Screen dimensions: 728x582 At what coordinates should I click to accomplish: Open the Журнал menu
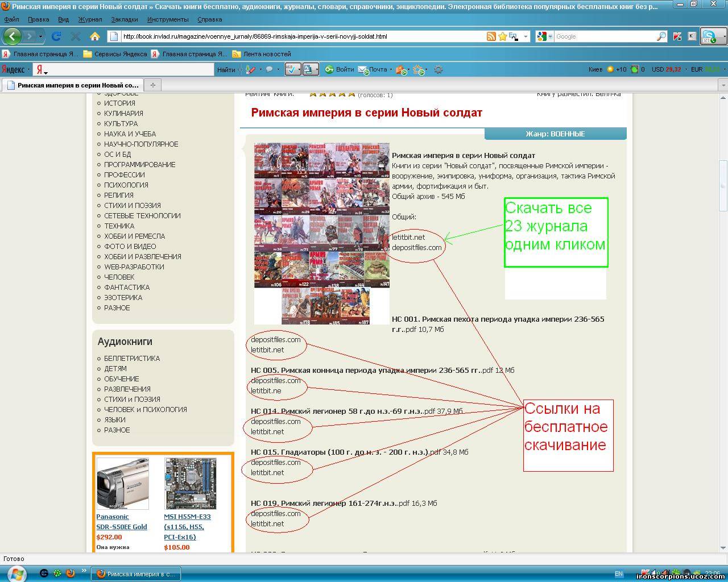click(90, 19)
